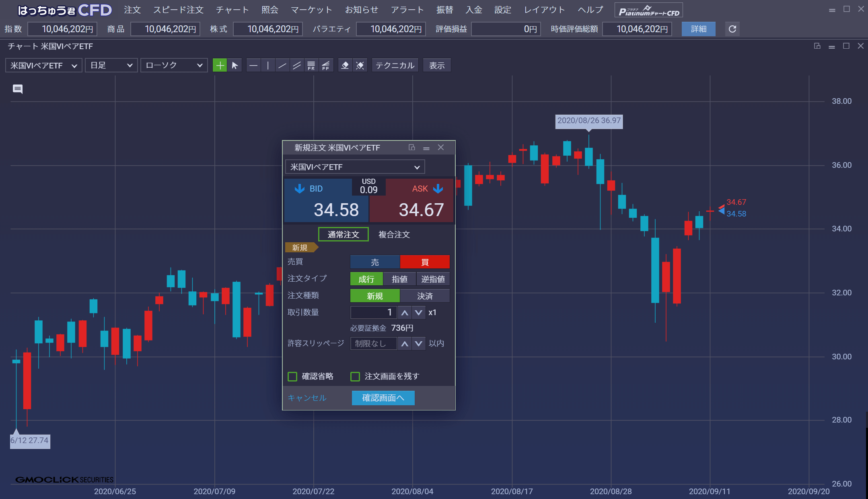The height and width of the screenshot is (499, 868).
Task: Select the trend line drawing tool
Action: 282,65
